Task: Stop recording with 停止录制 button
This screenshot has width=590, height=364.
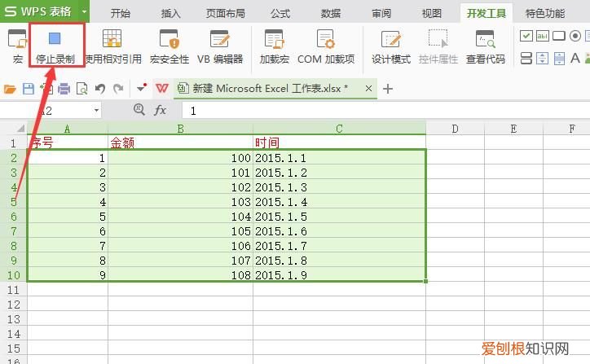Action: pyautogui.click(x=55, y=46)
